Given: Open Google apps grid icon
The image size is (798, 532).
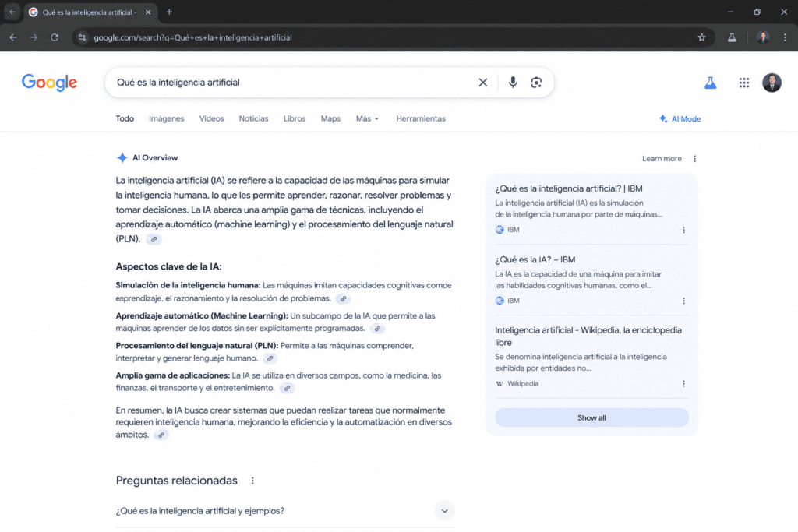Looking at the screenshot, I should point(744,83).
